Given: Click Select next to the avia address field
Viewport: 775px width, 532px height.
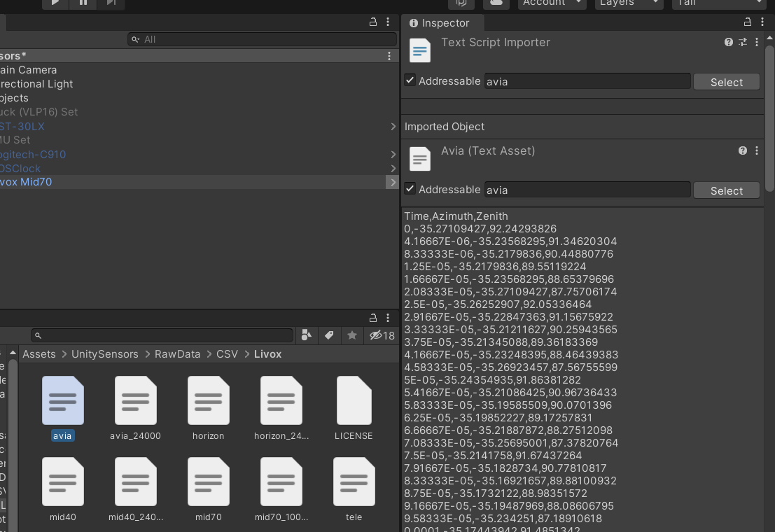Looking at the screenshot, I should pos(726,81).
